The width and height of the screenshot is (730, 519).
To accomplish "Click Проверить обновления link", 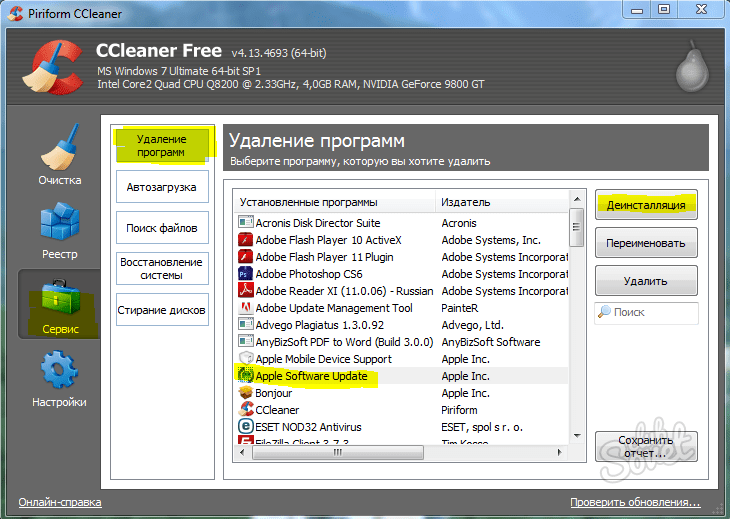I will pos(635,502).
